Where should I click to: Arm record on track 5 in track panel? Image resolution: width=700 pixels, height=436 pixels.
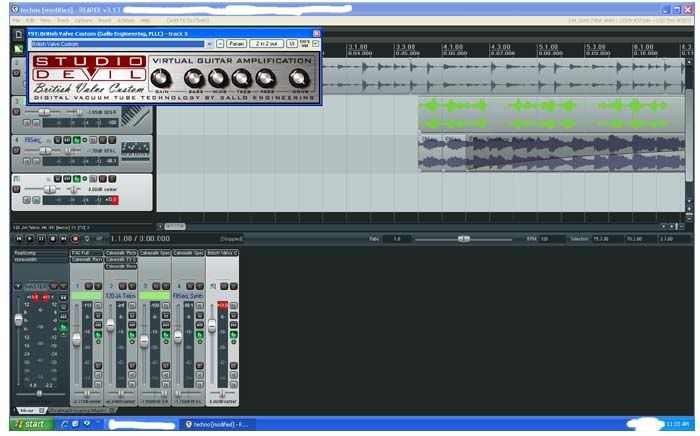(16, 189)
